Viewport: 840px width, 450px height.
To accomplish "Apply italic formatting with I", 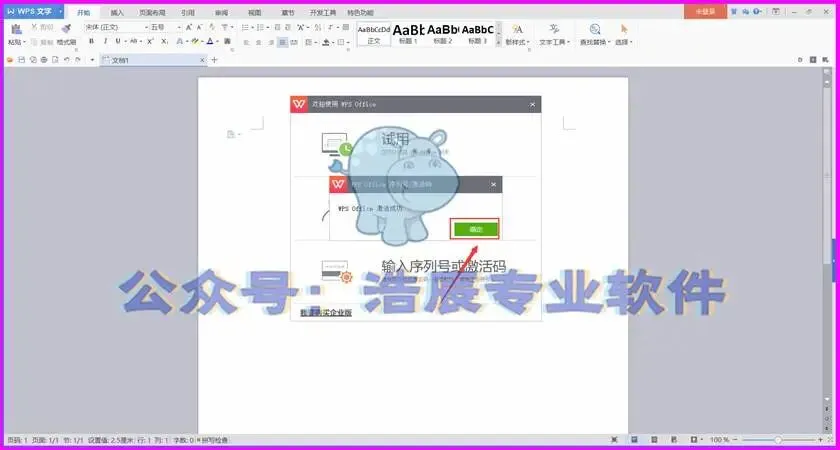I will 105,41.
